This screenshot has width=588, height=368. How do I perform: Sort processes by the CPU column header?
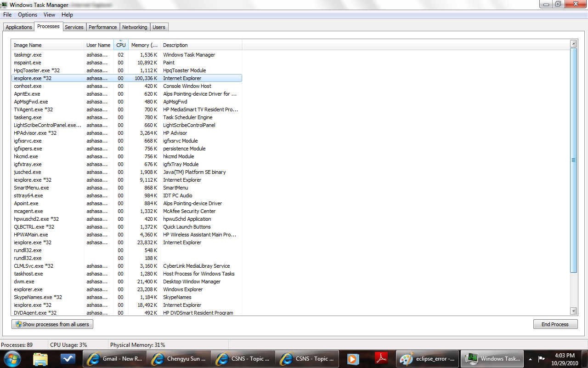[121, 45]
